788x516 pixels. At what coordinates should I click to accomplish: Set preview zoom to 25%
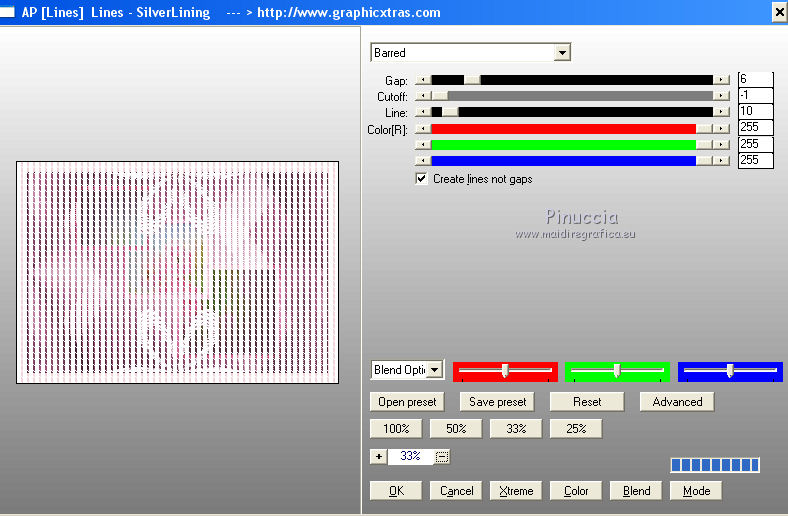point(576,429)
